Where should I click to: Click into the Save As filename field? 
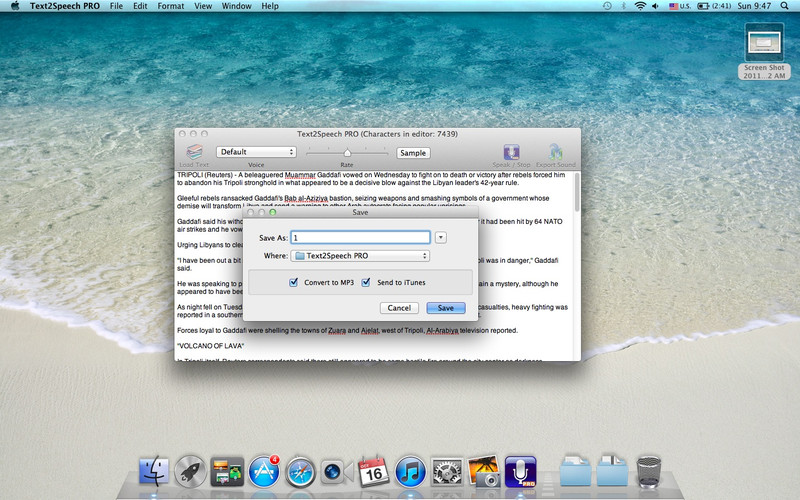pyautogui.click(x=360, y=237)
